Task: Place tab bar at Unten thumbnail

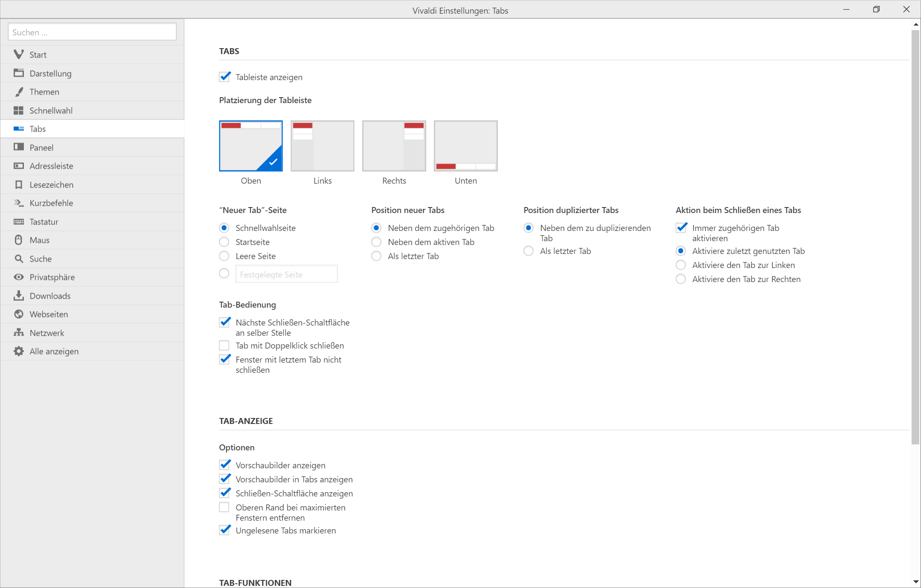Action: pyautogui.click(x=466, y=146)
